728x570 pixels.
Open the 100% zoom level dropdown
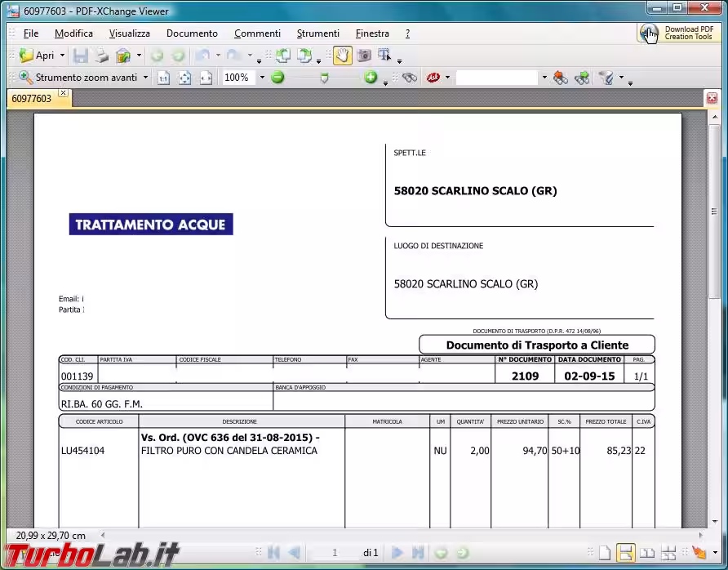pos(261,78)
